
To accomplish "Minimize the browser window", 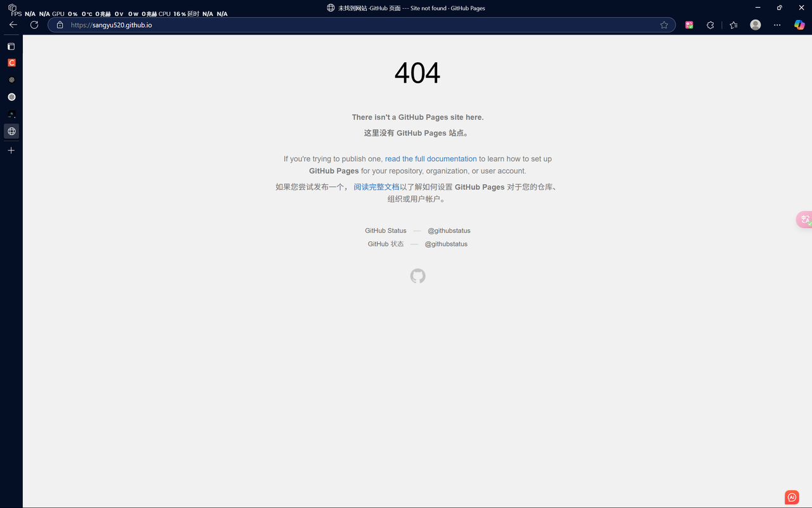I will coord(758,8).
